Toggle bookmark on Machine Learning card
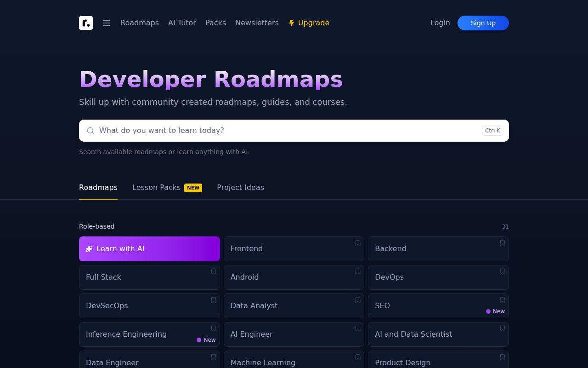This screenshot has height=368, width=588. pos(358,357)
